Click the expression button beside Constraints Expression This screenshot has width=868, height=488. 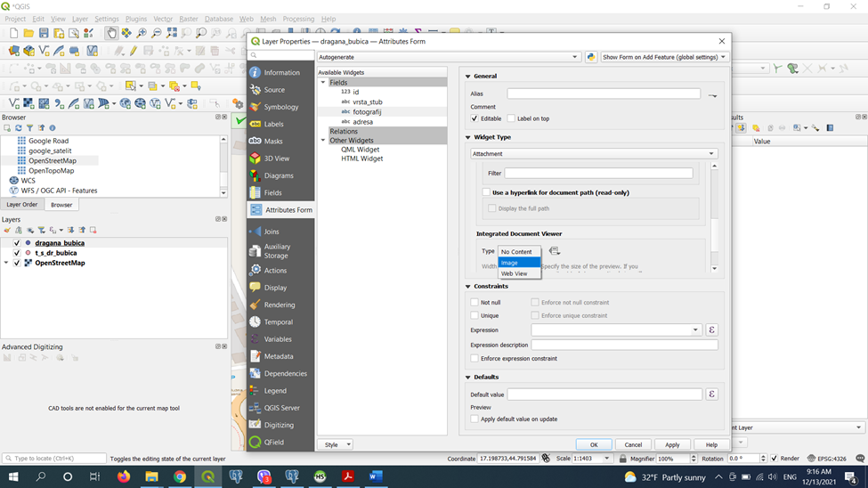[712, 330]
